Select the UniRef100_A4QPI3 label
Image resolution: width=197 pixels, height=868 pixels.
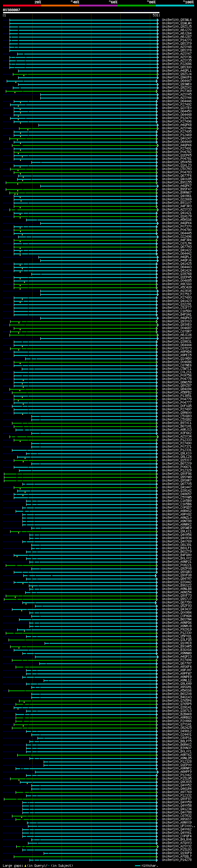[177, 656]
